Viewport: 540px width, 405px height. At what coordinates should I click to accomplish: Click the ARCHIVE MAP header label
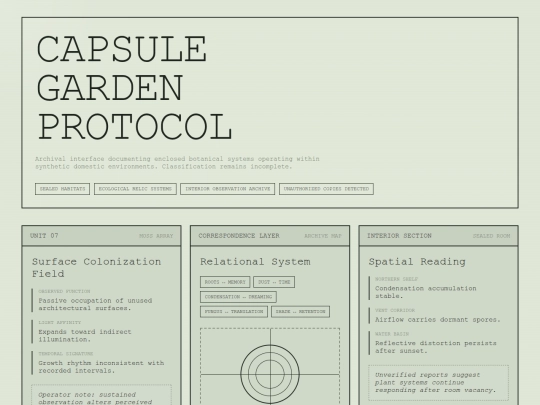[x=323, y=236]
